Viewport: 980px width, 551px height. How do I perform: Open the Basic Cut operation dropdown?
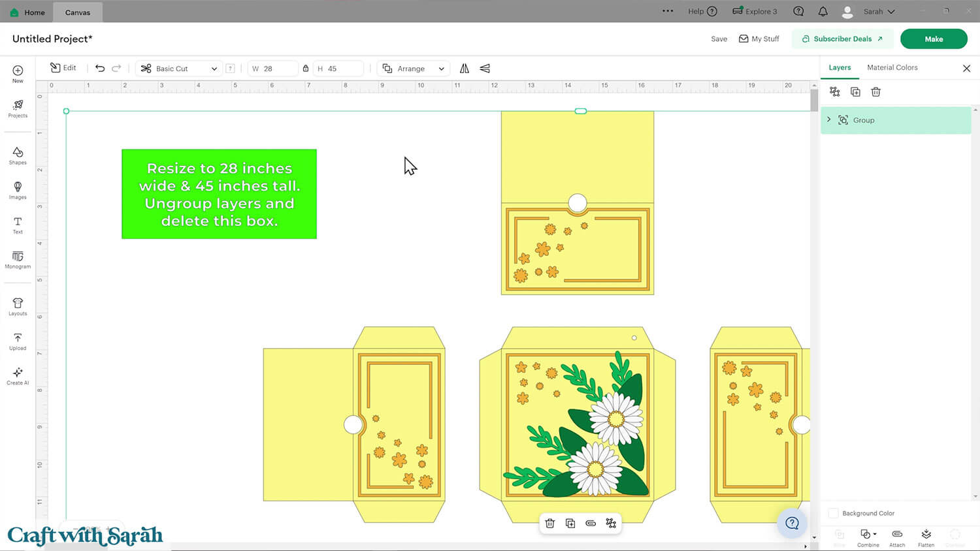point(178,69)
